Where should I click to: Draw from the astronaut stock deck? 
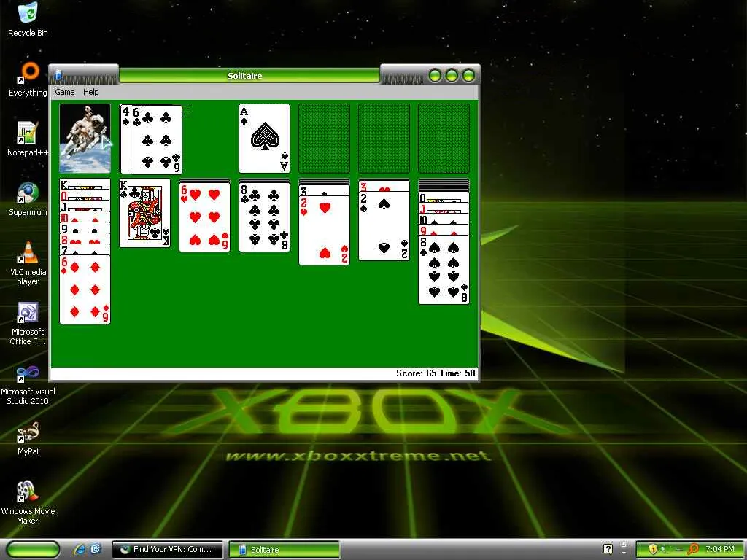click(x=85, y=139)
